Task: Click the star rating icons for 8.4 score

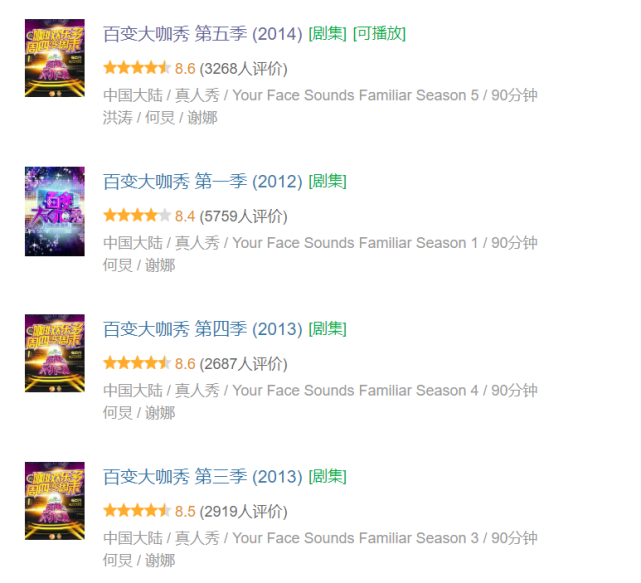Action: (137, 215)
